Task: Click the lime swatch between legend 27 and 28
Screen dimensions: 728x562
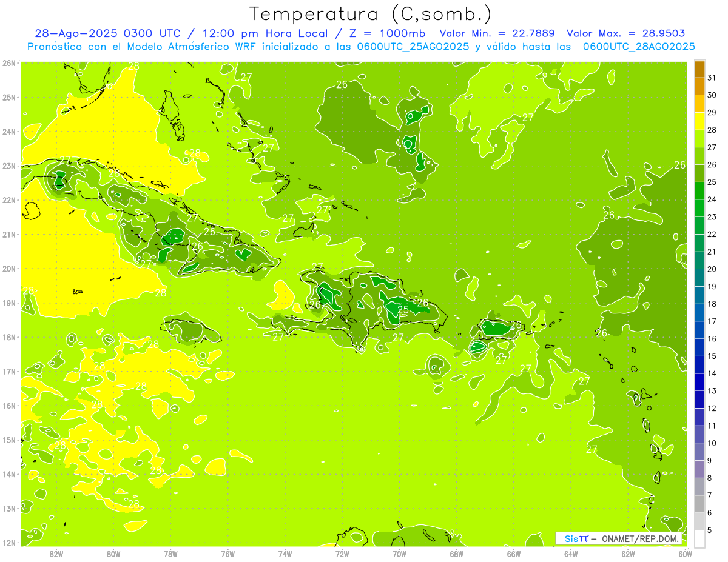Action: [699, 139]
